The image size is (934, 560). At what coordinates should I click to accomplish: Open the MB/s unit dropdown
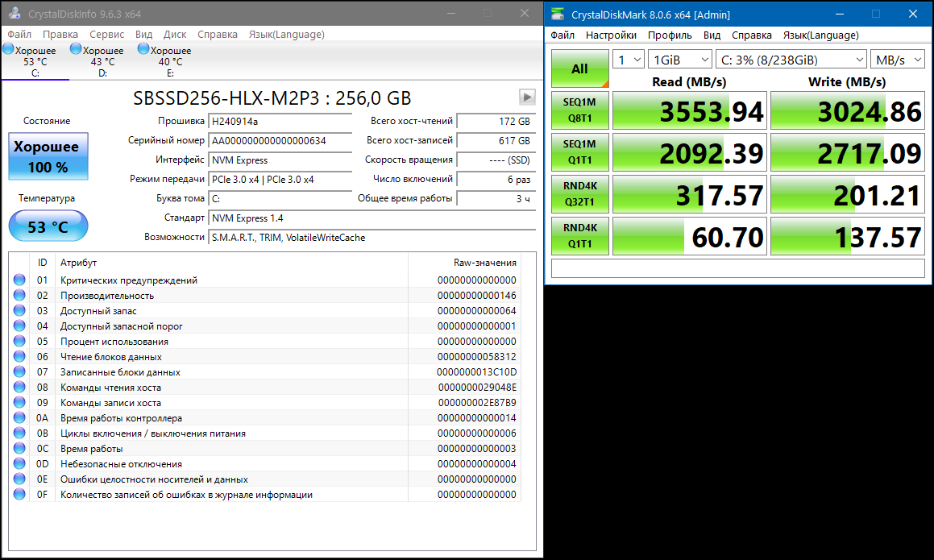pyautogui.click(x=898, y=60)
